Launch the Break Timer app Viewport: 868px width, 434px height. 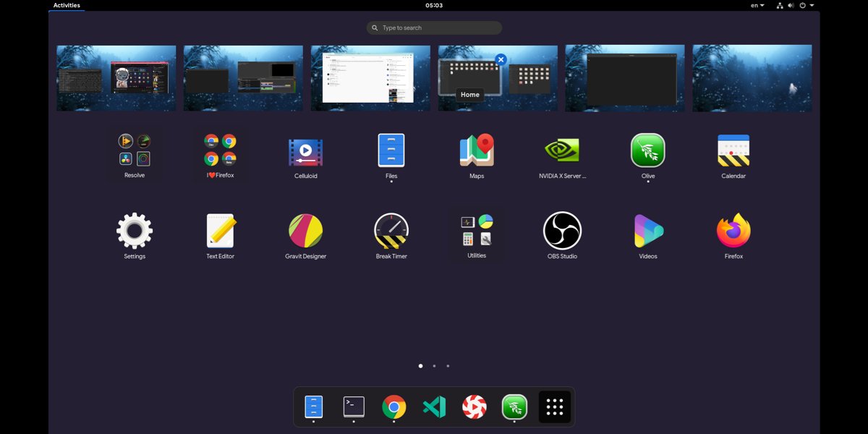(391, 236)
